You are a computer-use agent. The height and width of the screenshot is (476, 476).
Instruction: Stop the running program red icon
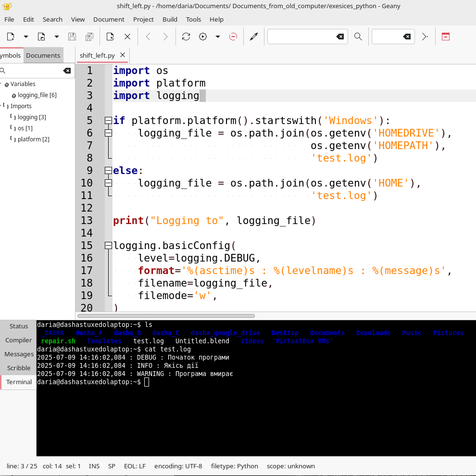[233, 37]
